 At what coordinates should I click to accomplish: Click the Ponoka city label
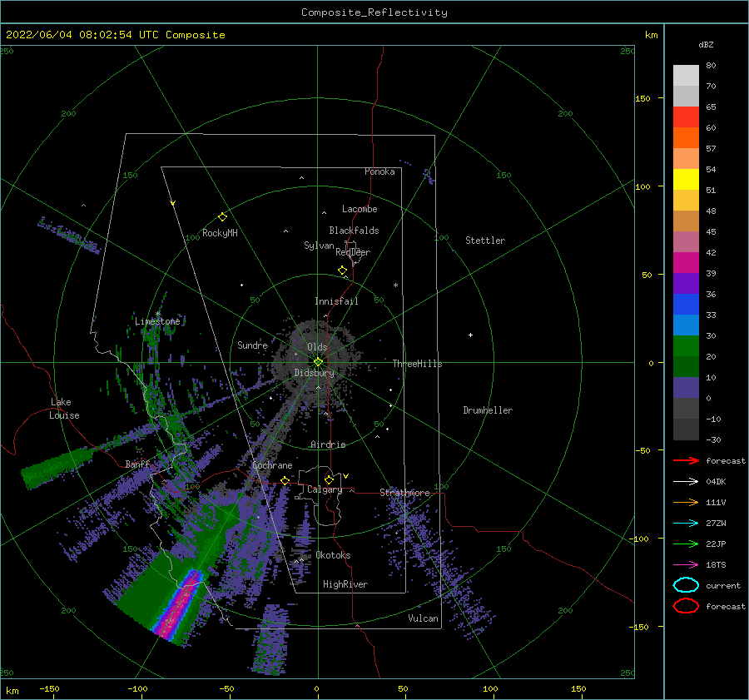click(379, 171)
